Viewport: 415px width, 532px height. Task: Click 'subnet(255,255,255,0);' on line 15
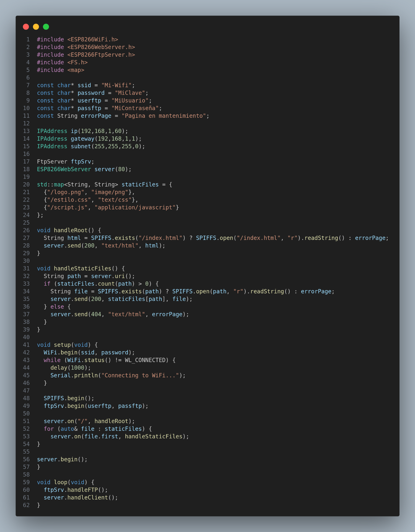[108, 146]
